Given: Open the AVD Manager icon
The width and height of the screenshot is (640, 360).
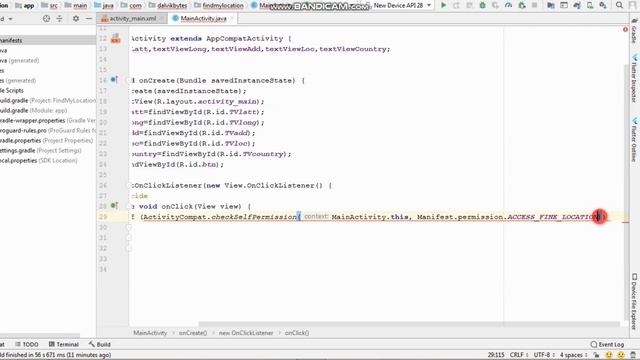Looking at the screenshot, I should [590, 5].
